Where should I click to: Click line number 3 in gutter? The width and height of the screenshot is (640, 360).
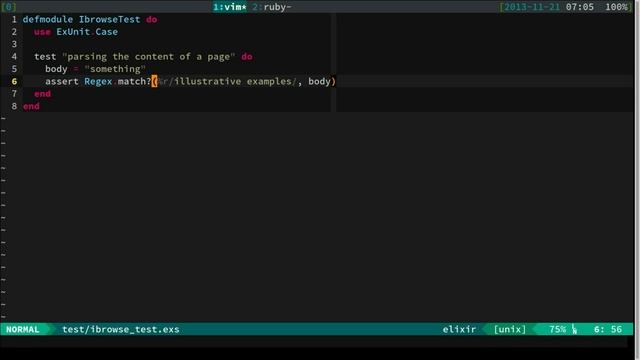[14, 44]
